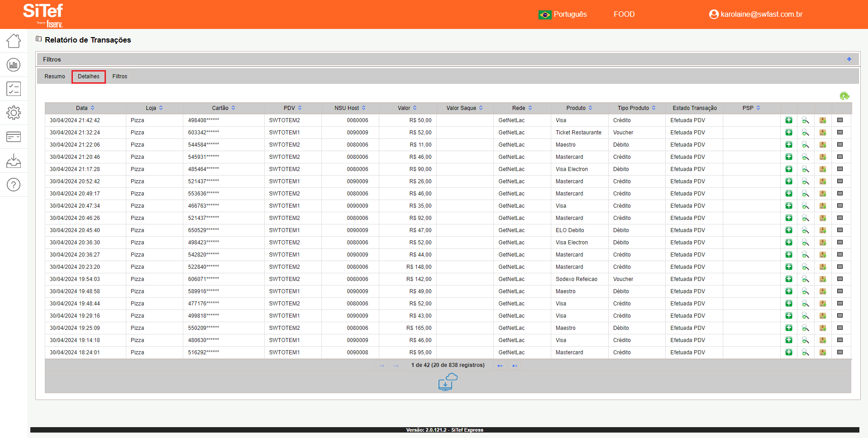
Task: Open the checklist sidebar icon
Action: point(14,89)
